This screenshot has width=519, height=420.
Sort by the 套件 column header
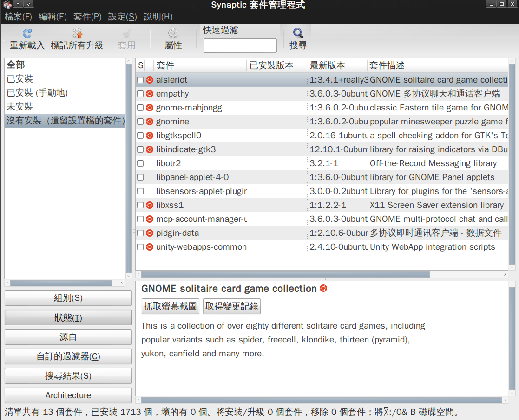(x=200, y=65)
